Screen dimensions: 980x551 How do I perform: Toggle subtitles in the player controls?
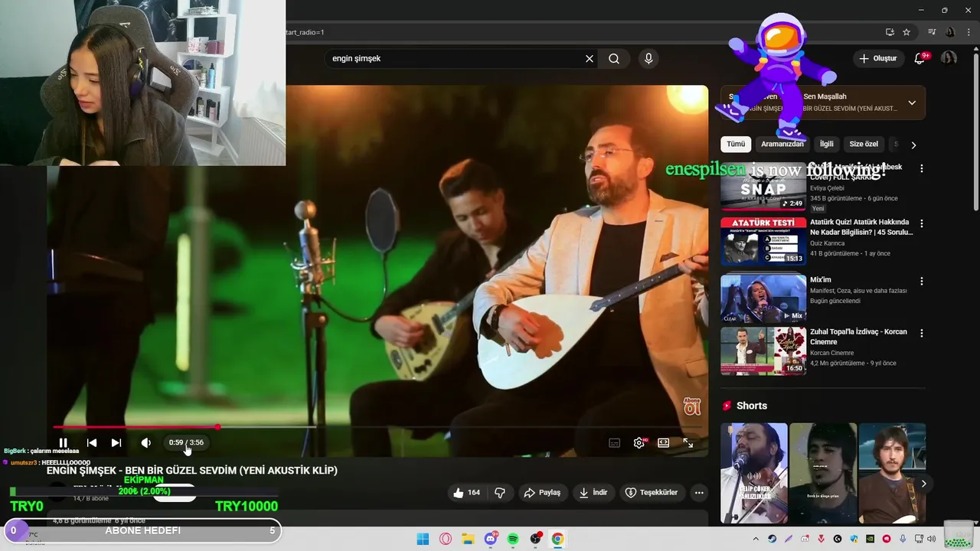point(614,442)
